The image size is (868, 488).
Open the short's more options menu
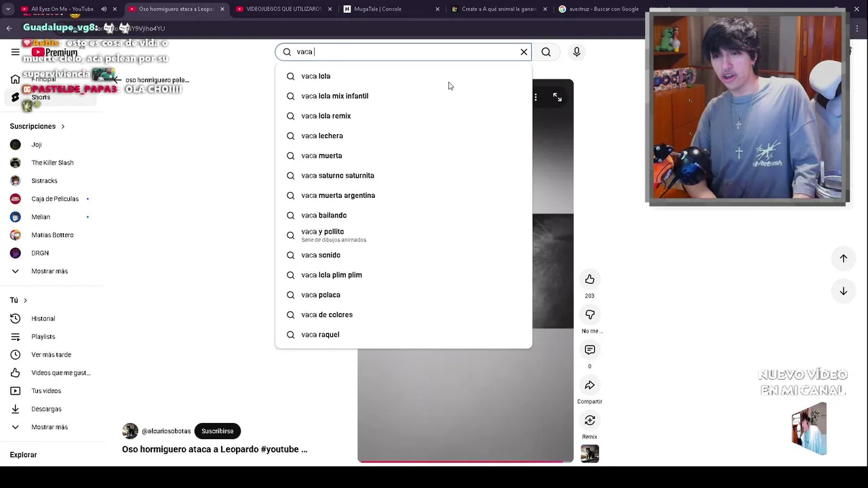pos(536,97)
